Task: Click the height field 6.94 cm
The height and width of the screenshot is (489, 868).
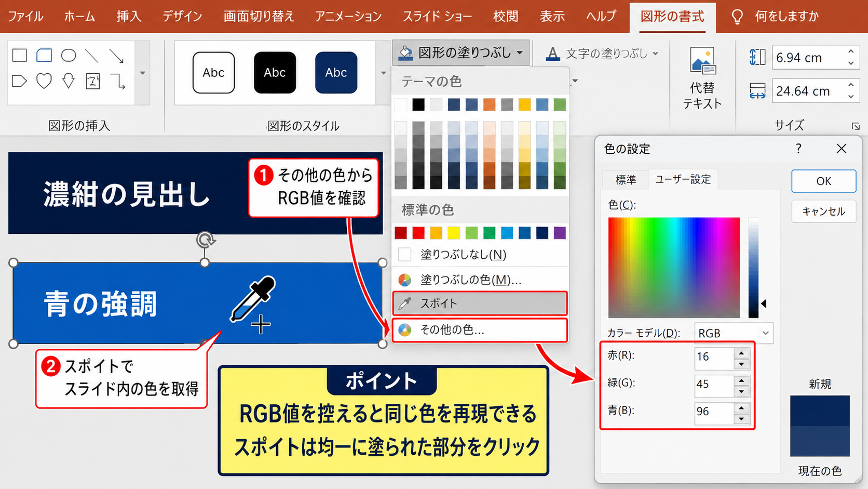Action: [x=808, y=58]
